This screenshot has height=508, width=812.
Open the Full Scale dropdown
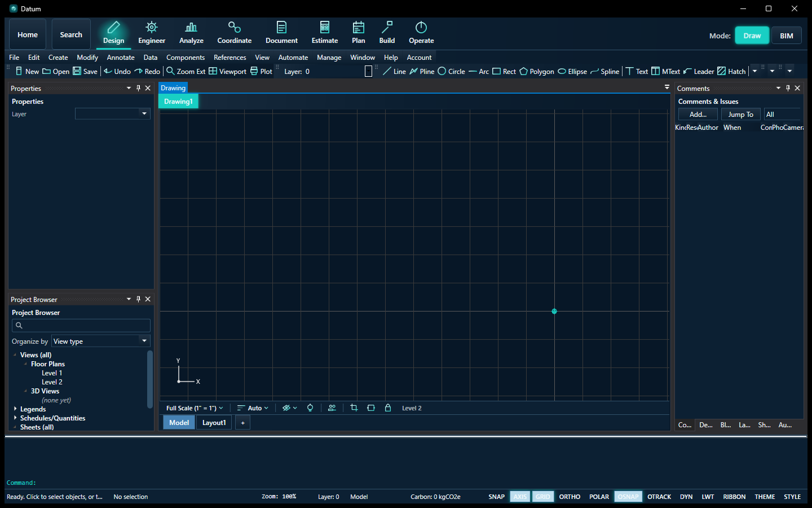pyautogui.click(x=195, y=408)
